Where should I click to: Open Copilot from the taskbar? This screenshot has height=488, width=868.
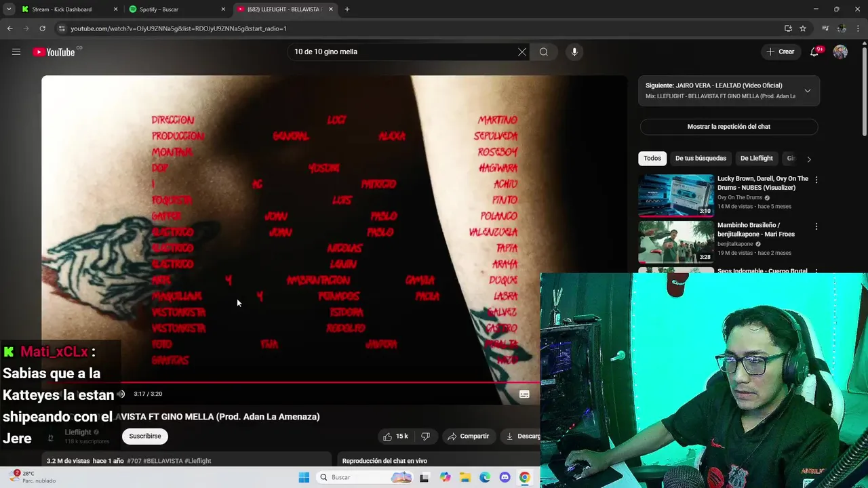445,477
